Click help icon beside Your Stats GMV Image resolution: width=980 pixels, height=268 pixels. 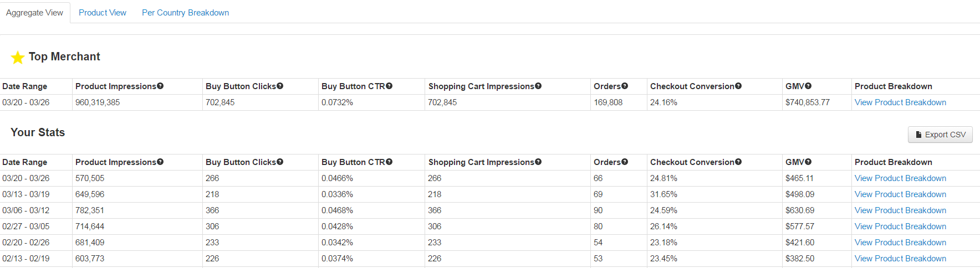(808, 162)
